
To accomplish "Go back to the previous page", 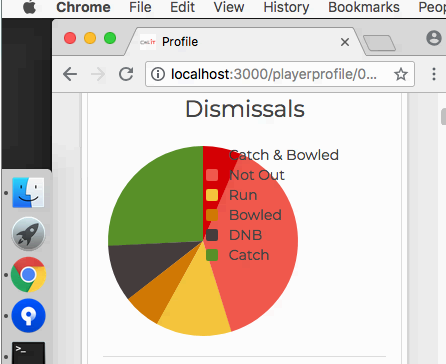I will pyautogui.click(x=70, y=74).
